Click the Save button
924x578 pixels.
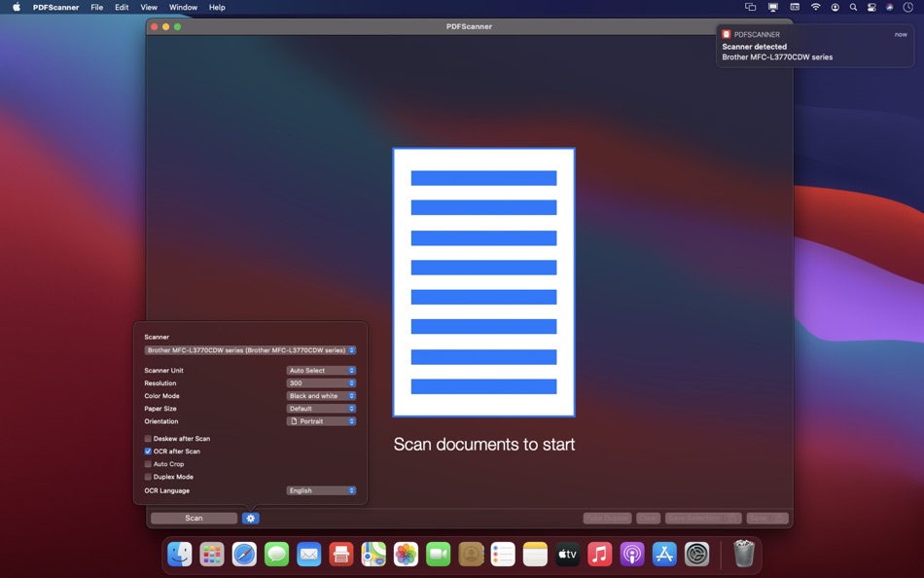click(766, 518)
